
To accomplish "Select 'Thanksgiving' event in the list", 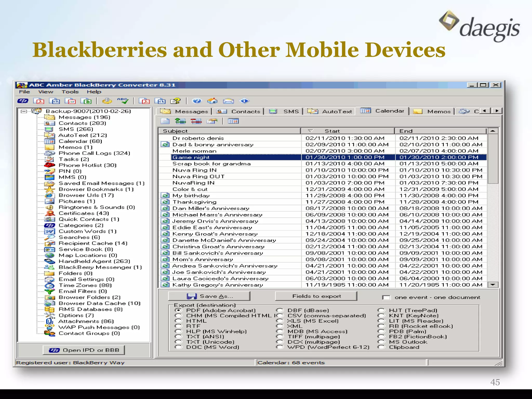I will tap(323, 202).
